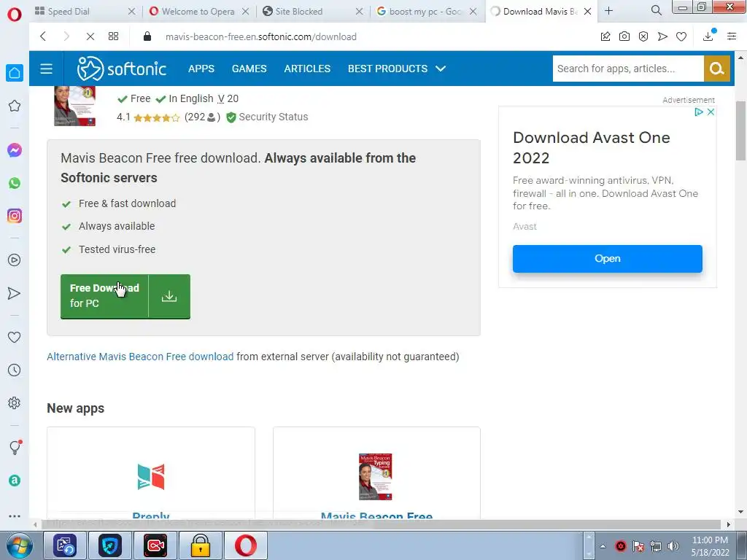Search tabs with the magnifier icon
This screenshot has height=560, width=747.
(656, 10)
